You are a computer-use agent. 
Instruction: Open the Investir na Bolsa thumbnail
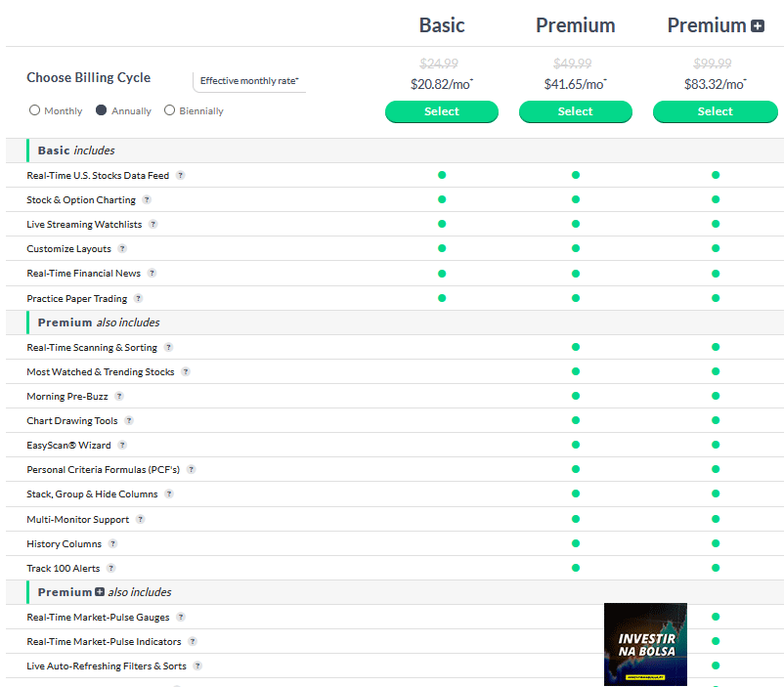pyautogui.click(x=645, y=644)
